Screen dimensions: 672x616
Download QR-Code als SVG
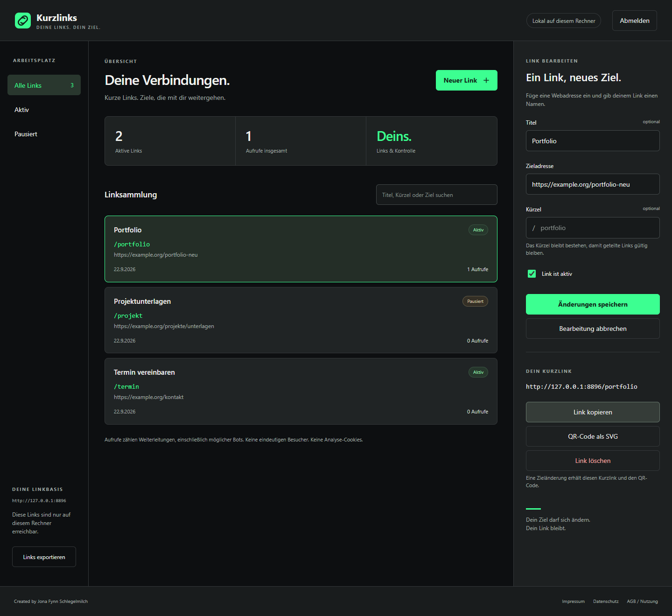(593, 436)
